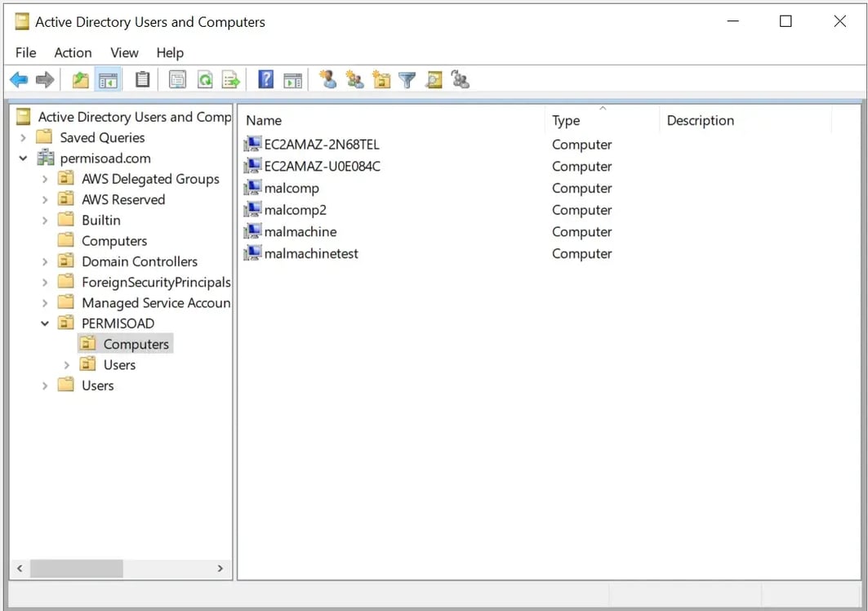The height and width of the screenshot is (611, 868).
Task: Click the domain icon beside permisoad.com
Action: tap(46, 158)
